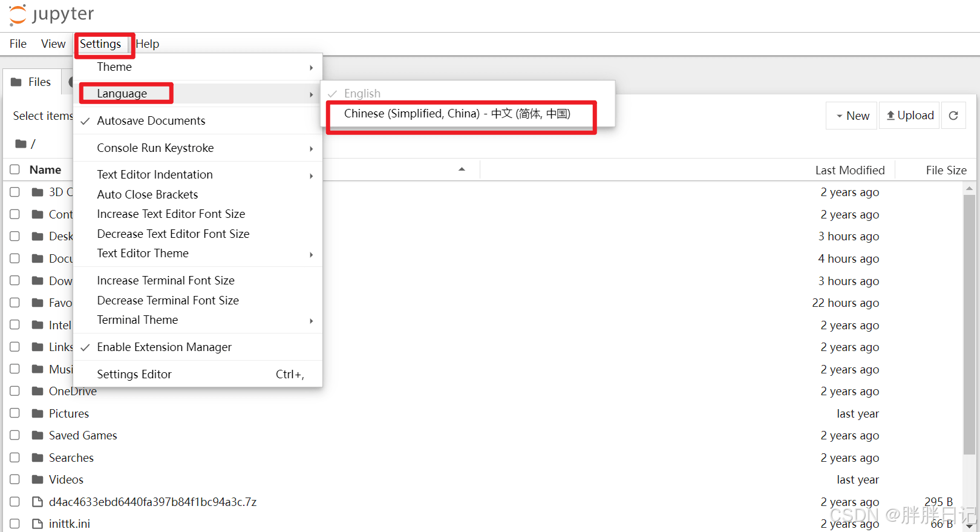The height and width of the screenshot is (532, 980).
Task: Switch to the Files tab
Action: pos(31,82)
